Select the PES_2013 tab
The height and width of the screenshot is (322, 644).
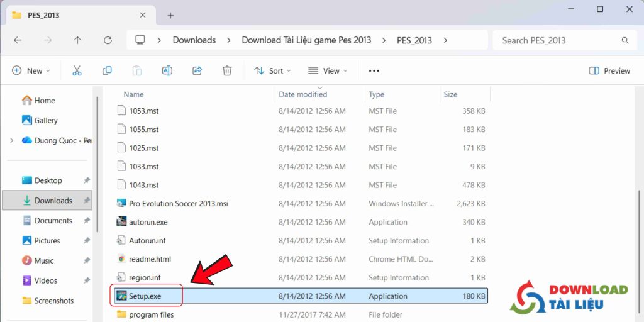point(81,16)
